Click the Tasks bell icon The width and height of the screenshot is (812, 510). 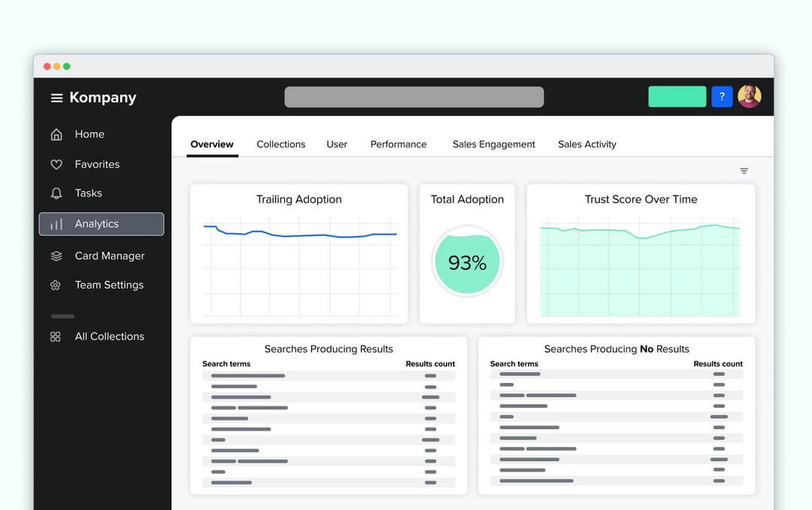click(56, 193)
